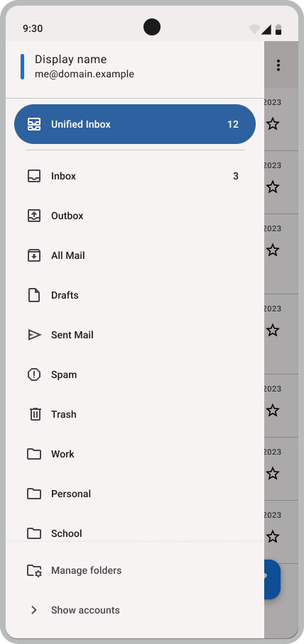
Task: Open the Unified Inbox folder
Action: point(135,124)
